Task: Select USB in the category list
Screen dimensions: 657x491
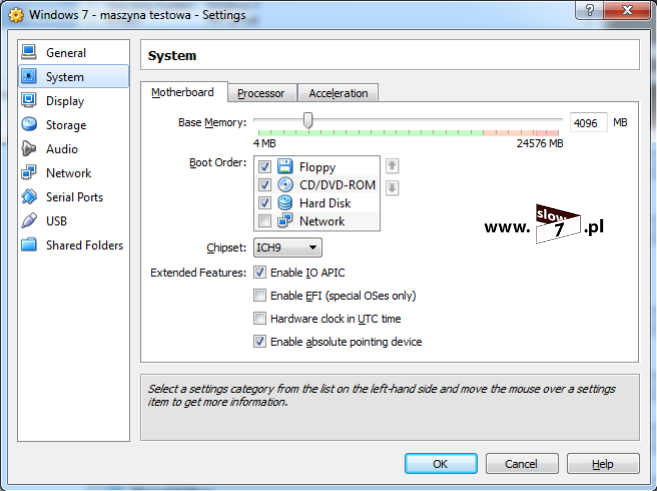Action: point(73,221)
